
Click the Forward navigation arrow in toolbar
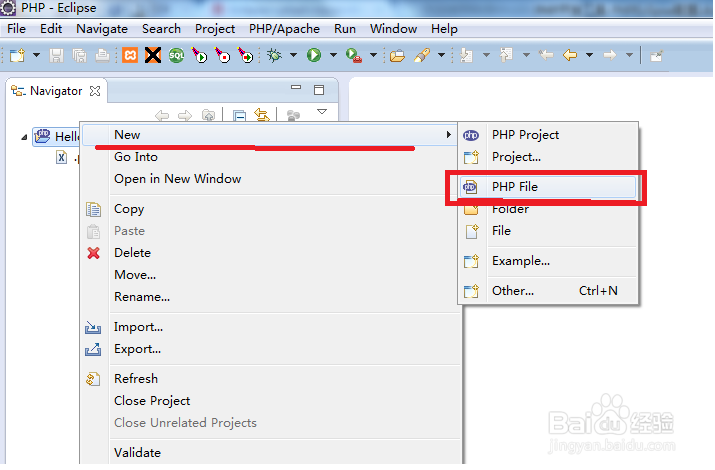[610, 56]
